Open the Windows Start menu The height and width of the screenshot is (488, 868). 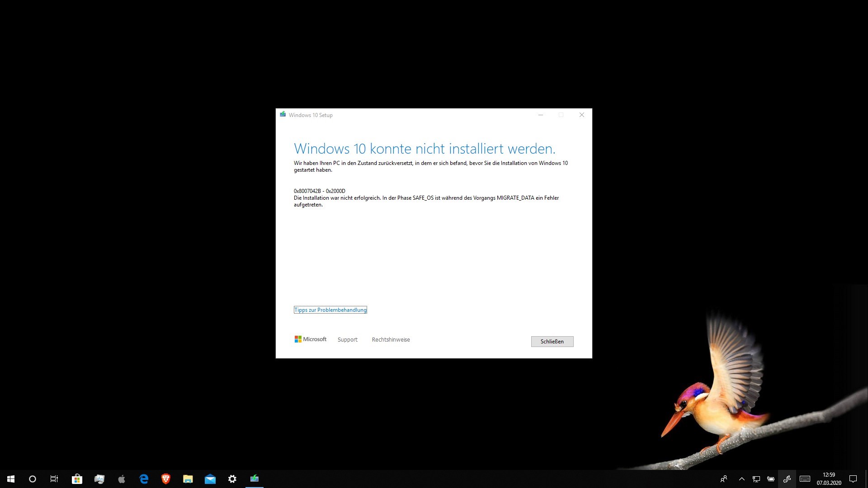(x=11, y=479)
